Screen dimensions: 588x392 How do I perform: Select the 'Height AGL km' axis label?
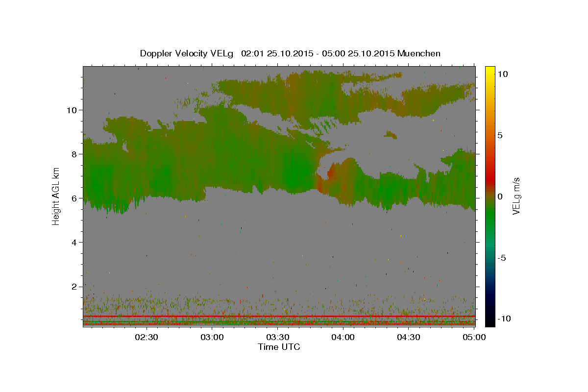56,196
